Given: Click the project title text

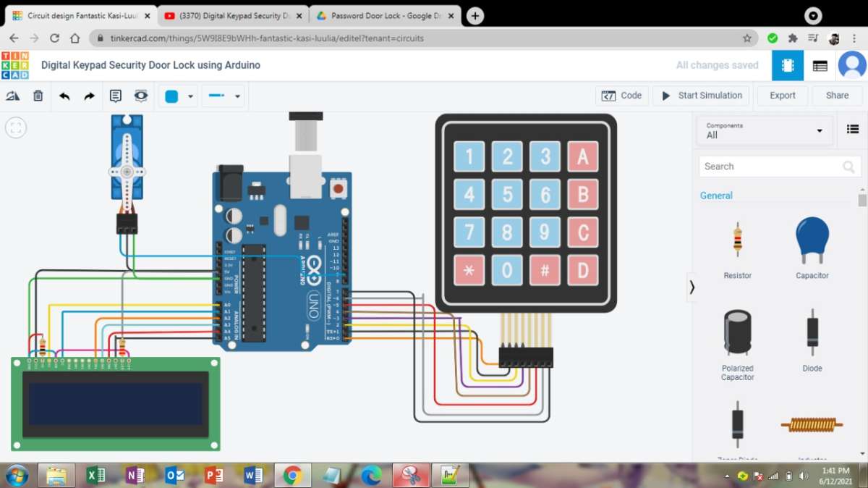Looking at the screenshot, I should 150,65.
